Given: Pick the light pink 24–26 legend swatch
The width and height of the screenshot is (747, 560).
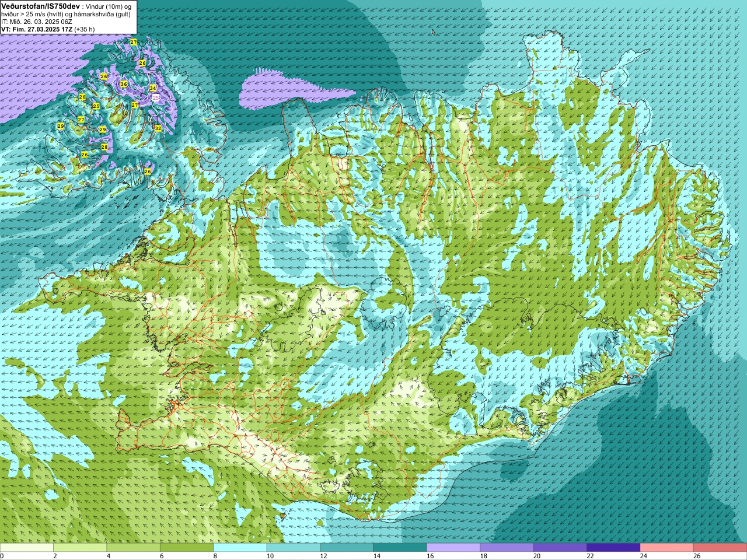Looking at the screenshot, I should tap(666, 548).
